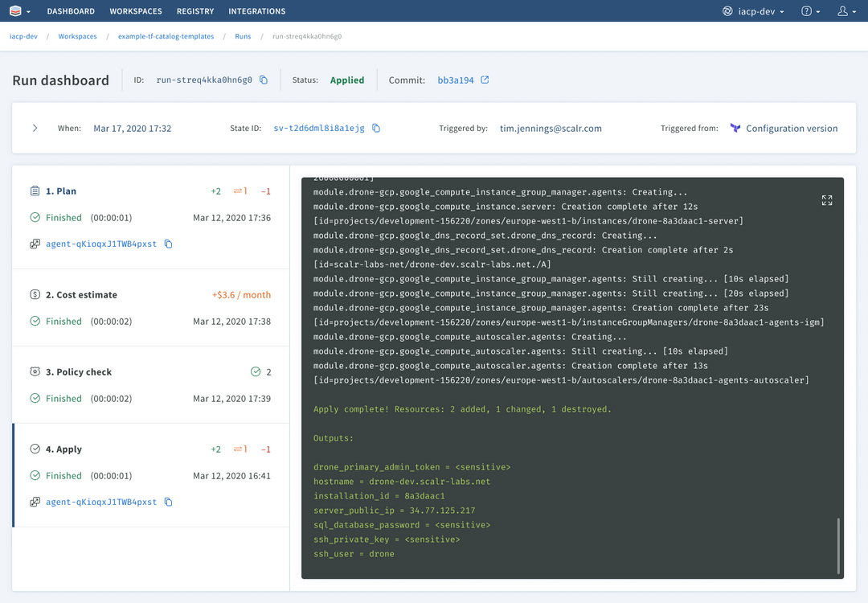Copy the State ID sv-t2d6dml8i8a1ejg
Screen dimensions: 868x603
pos(377,128)
